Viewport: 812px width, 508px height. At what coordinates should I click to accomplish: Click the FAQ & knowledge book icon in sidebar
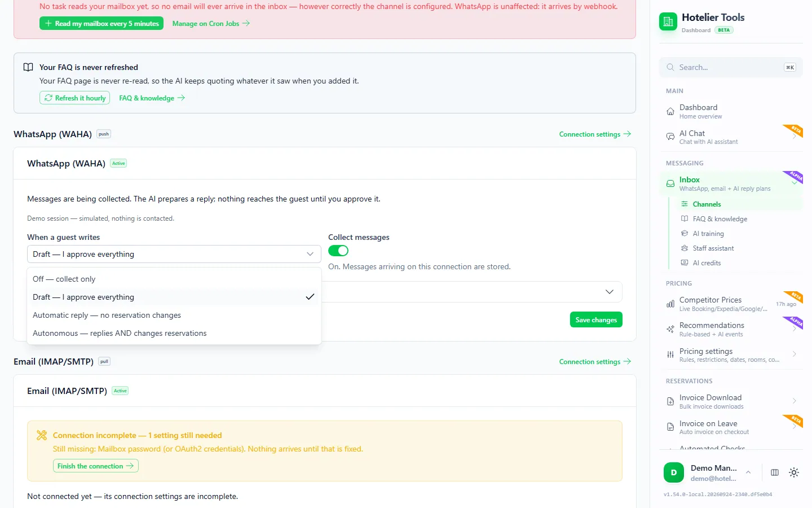(x=685, y=219)
